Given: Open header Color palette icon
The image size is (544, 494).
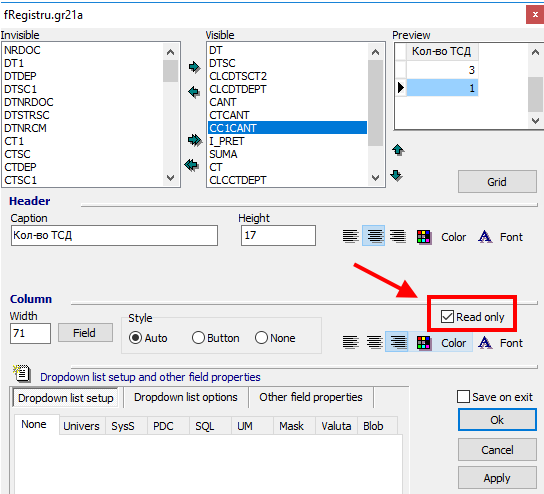Looking at the screenshot, I should [x=424, y=237].
